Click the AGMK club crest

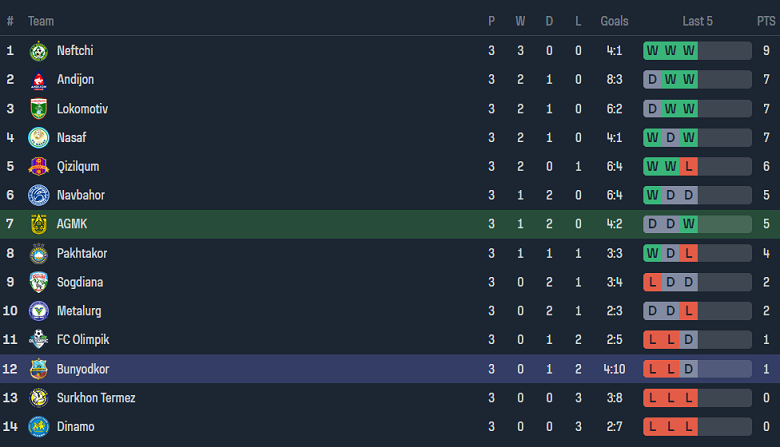(x=39, y=225)
